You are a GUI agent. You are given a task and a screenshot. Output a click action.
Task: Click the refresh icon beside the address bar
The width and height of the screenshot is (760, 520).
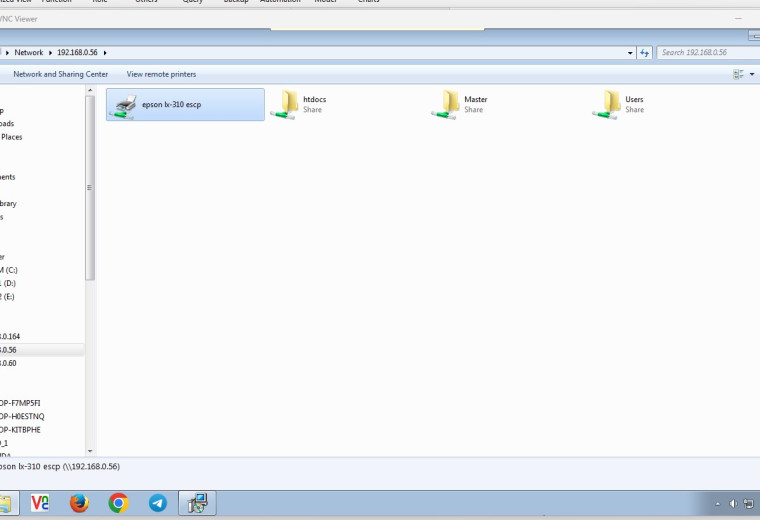coord(644,52)
